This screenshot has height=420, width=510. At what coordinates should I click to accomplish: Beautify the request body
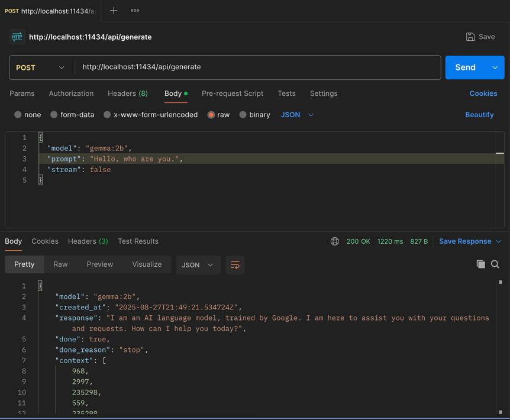click(x=479, y=115)
